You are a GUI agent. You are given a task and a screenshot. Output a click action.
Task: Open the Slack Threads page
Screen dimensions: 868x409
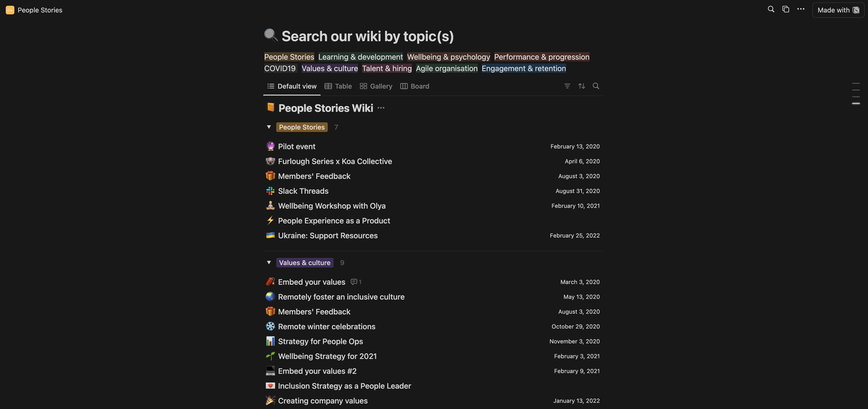click(303, 191)
